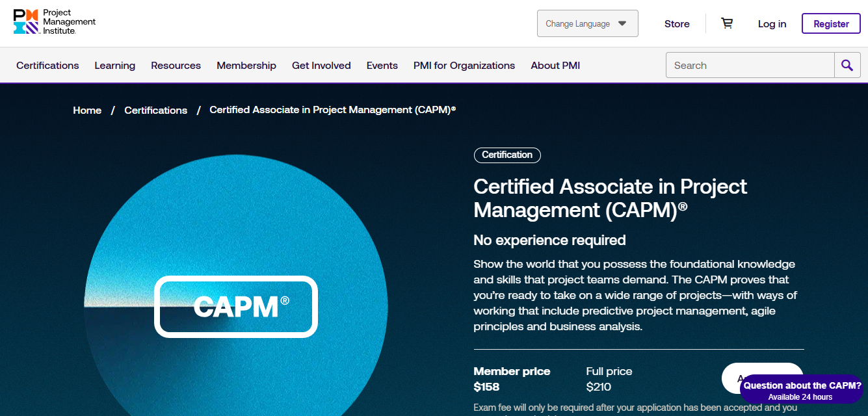Click Get Involved in navigation
This screenshot has width=868, height=416.
point(321,65)
